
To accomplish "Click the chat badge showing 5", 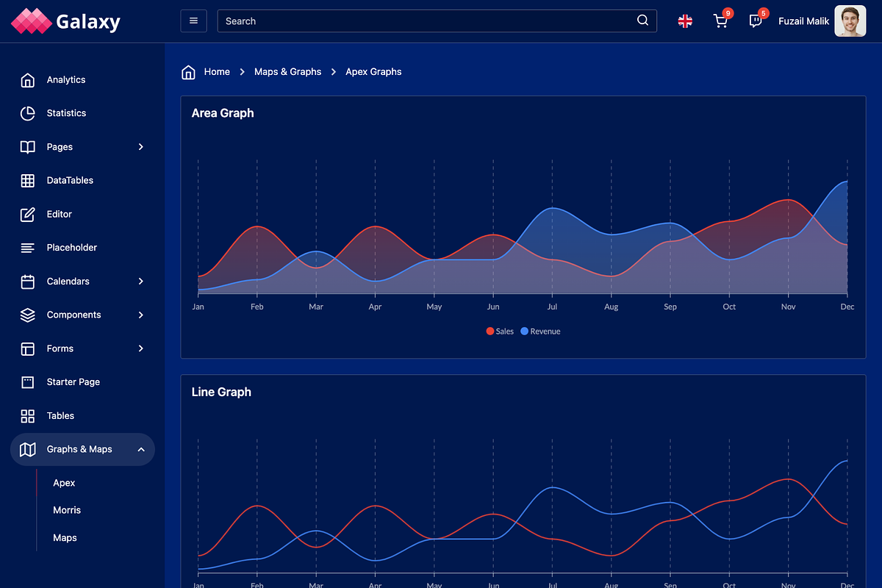I will pos(763,13).
